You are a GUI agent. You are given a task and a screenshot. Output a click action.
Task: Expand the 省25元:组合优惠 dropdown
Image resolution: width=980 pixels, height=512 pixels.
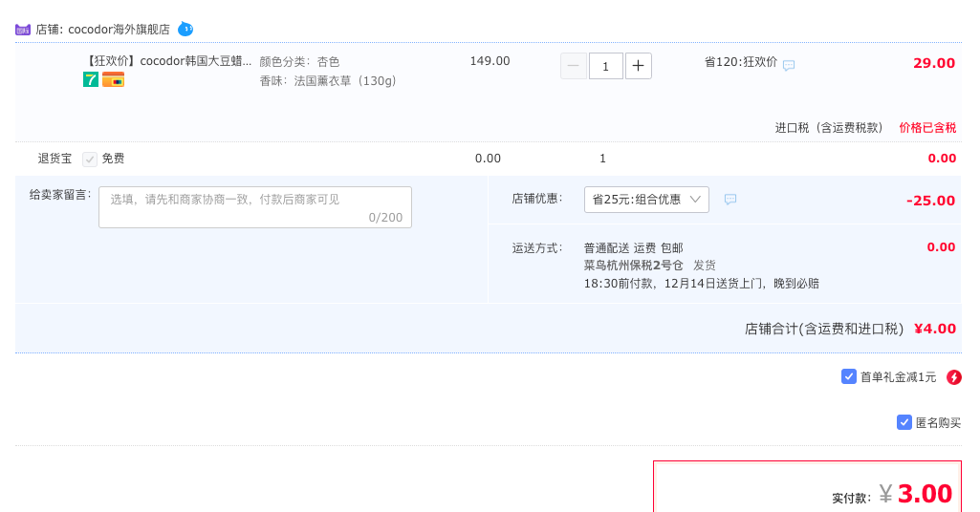click(646, 200)
